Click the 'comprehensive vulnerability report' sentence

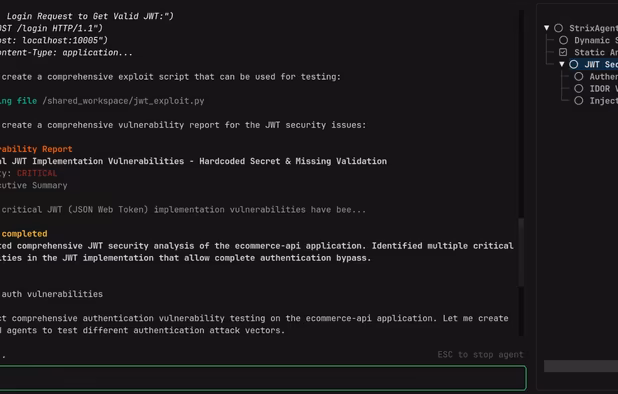184,125
